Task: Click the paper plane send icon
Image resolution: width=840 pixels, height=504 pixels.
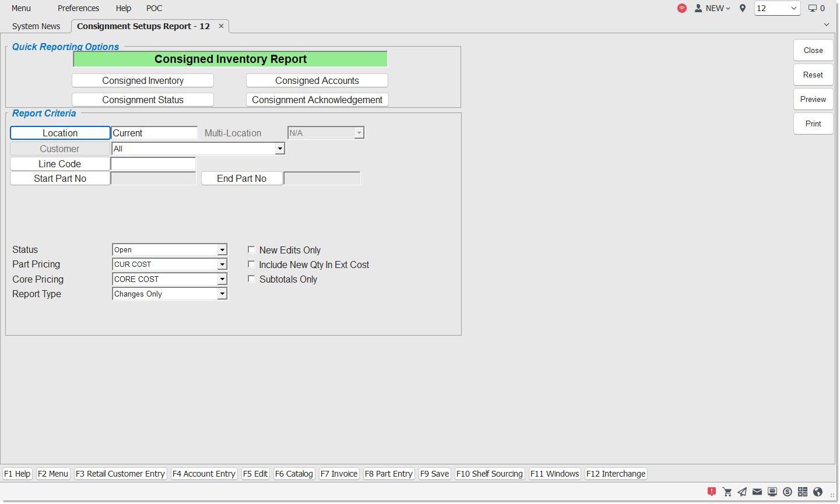Action: 742,492
